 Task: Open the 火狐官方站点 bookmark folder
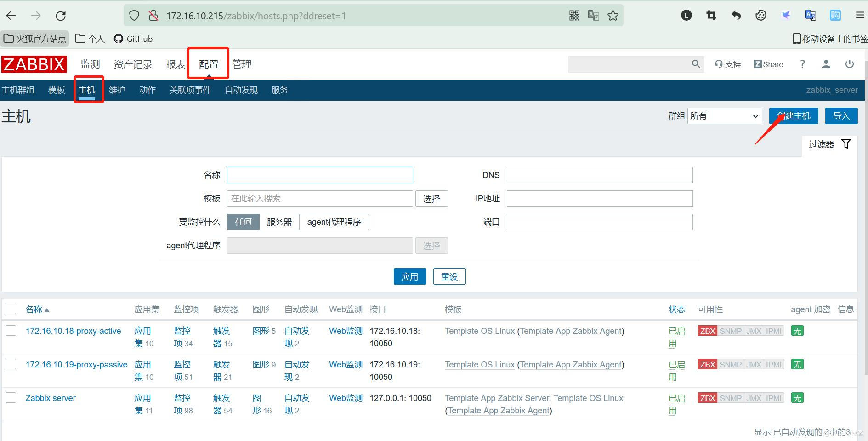(35, 39)
